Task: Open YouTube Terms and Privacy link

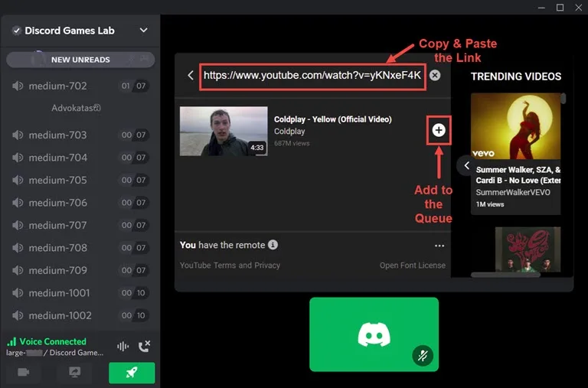Action: [x=230, y=266]
